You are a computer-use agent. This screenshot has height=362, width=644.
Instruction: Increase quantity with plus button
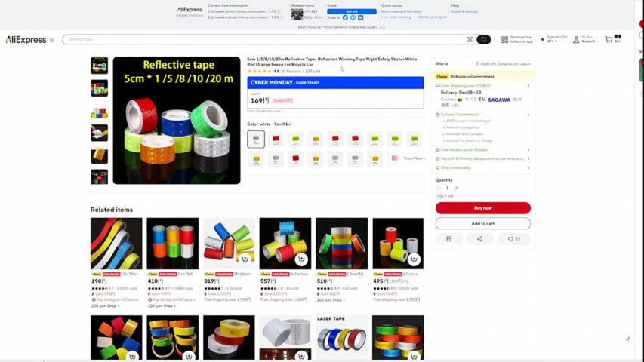click(x=456, y=188)
